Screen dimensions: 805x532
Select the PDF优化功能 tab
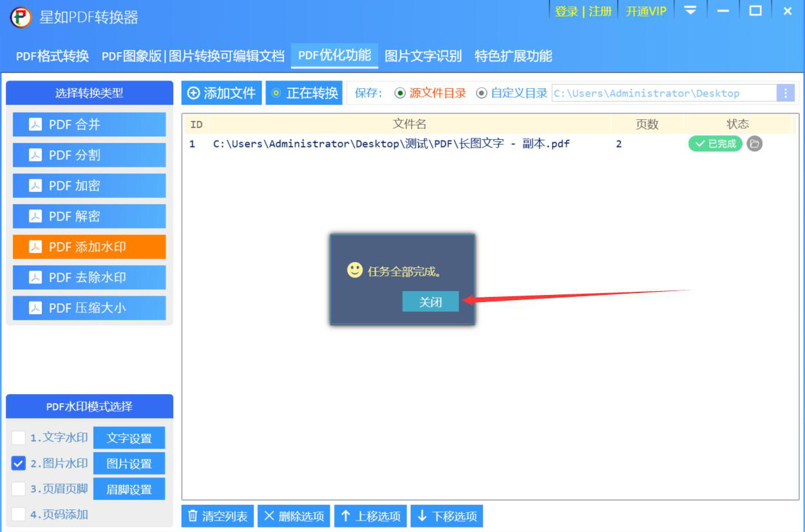pos(334,55)
